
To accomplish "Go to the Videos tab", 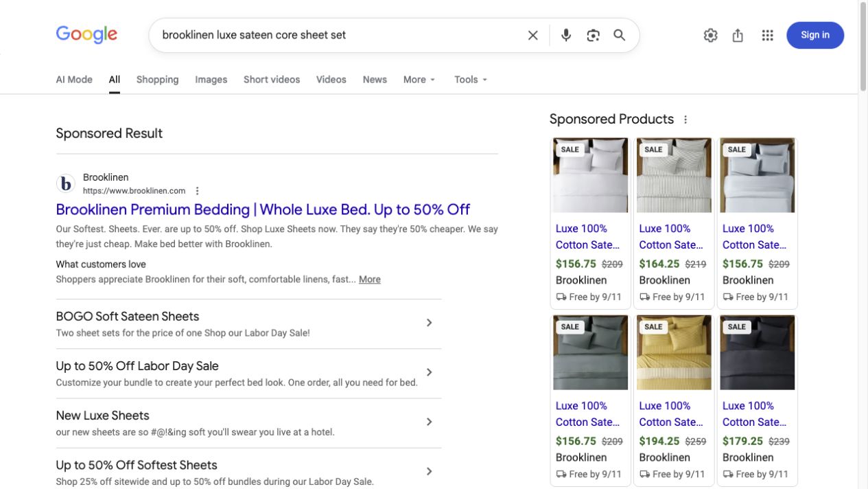I will pos(331,80).
